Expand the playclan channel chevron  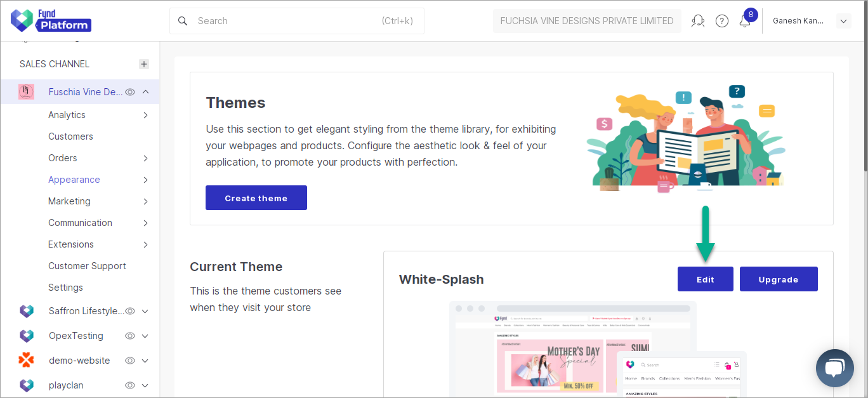pos(145,385)
